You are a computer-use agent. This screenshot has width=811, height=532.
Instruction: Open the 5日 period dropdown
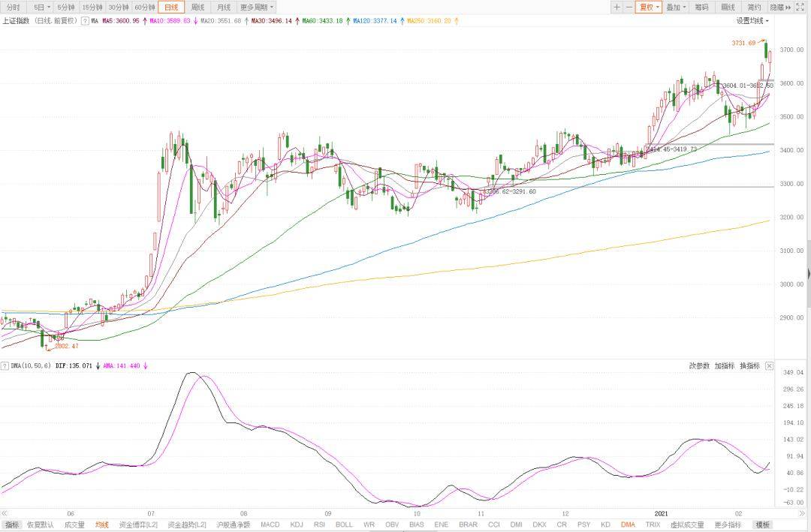point(42,8)
